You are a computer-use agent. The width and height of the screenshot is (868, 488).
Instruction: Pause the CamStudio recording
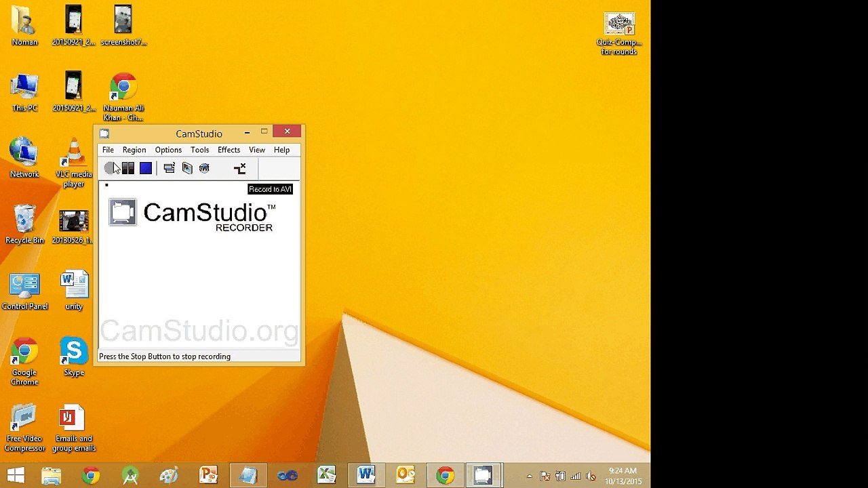[128, 168]
